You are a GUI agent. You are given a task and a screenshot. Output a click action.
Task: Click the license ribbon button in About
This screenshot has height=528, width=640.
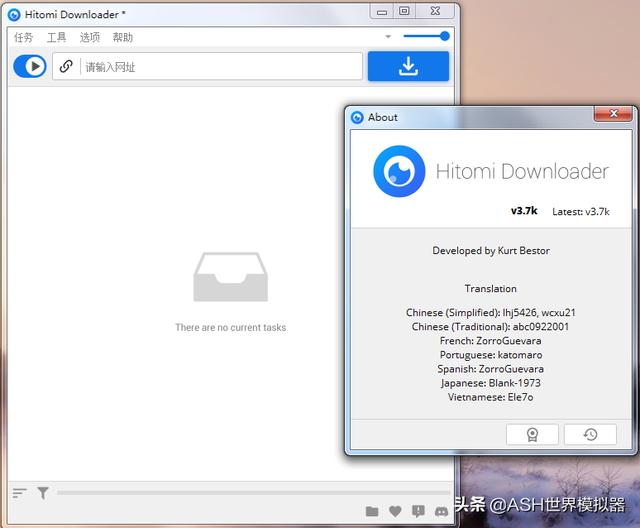tap(532, 435)
